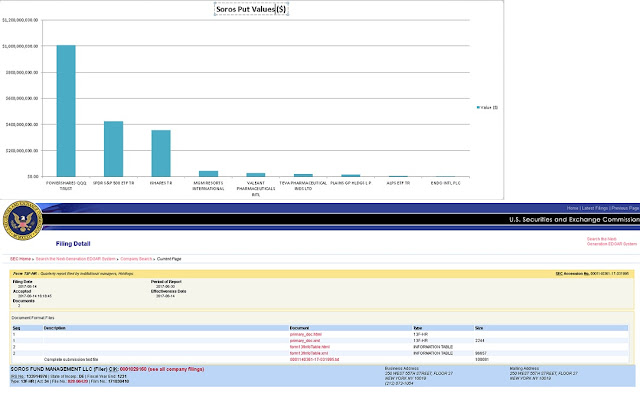Click the Document column header

[x=299, y=328]
